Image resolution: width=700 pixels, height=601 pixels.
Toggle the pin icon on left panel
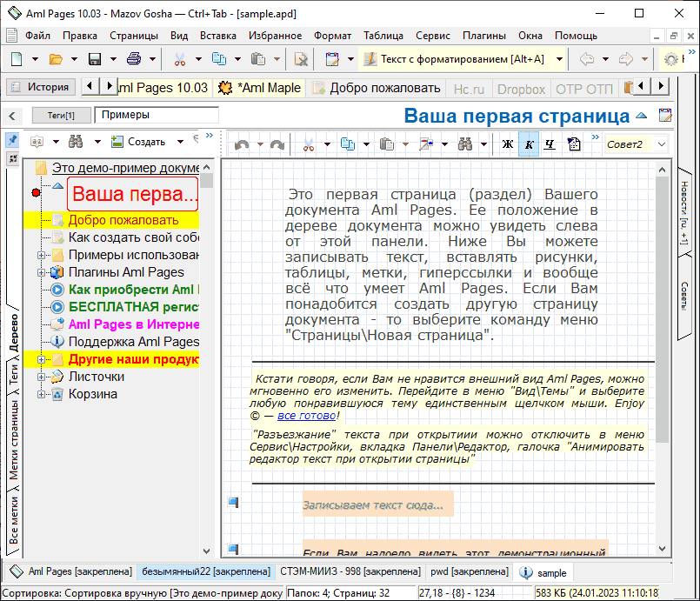pyautogui.click(x=12, y=141)
